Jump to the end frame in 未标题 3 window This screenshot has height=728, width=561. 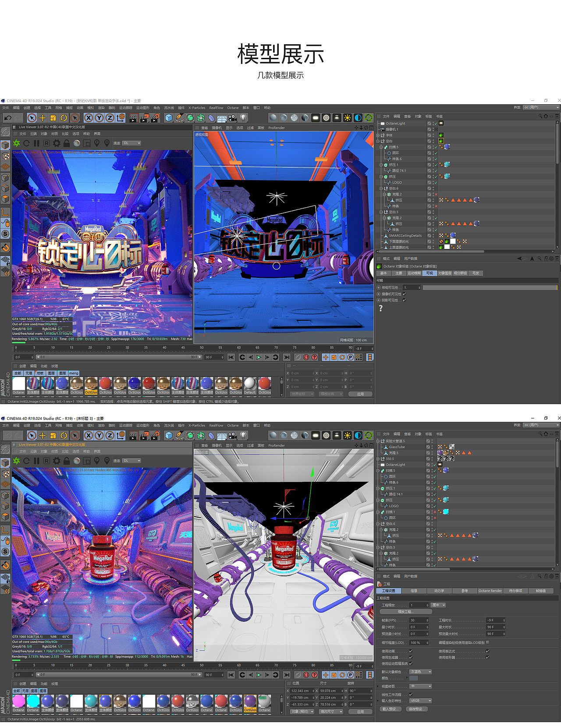[286, 675]
